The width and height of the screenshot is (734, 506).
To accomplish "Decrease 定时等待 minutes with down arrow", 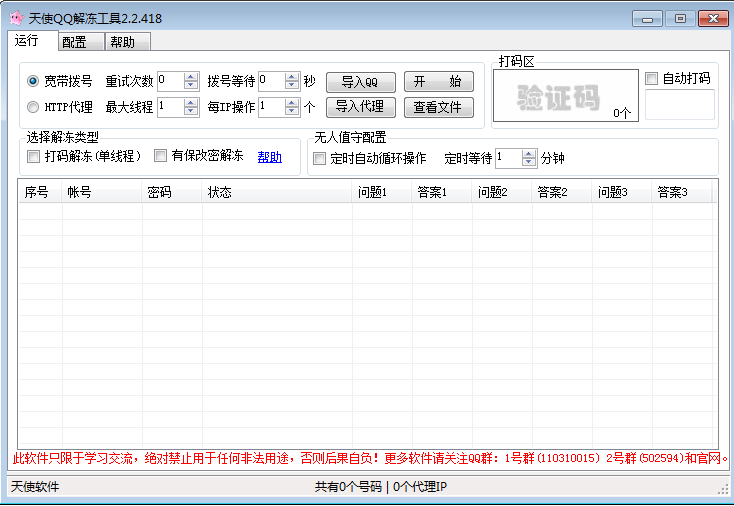I will click(528, 162).
